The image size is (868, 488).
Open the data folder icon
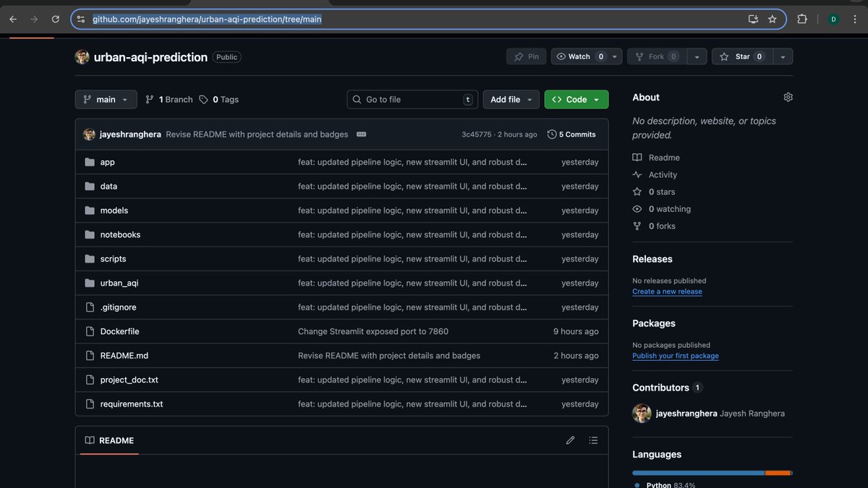point(90,187)
